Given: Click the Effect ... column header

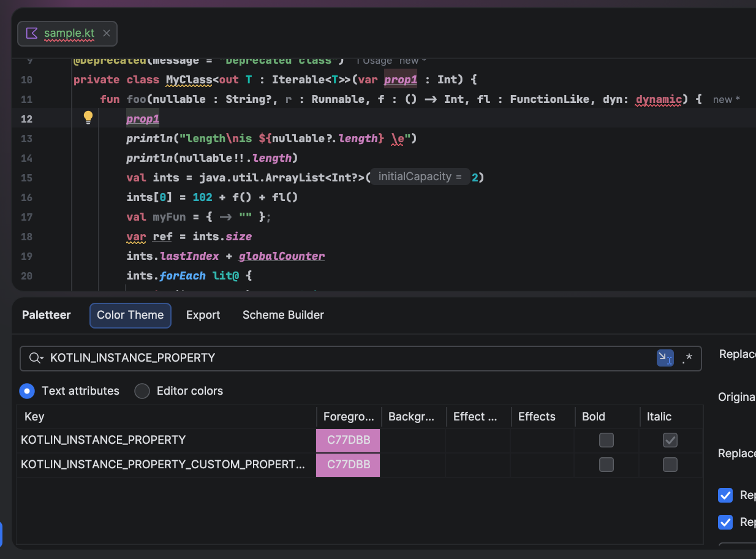Looking at the screenshot, I should (478, 417).
